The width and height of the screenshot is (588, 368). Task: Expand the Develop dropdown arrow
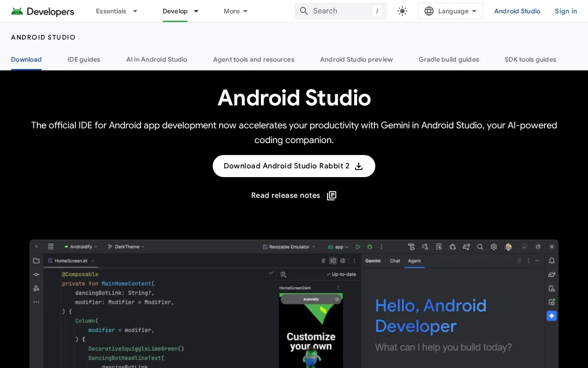(x=196, y=11)
